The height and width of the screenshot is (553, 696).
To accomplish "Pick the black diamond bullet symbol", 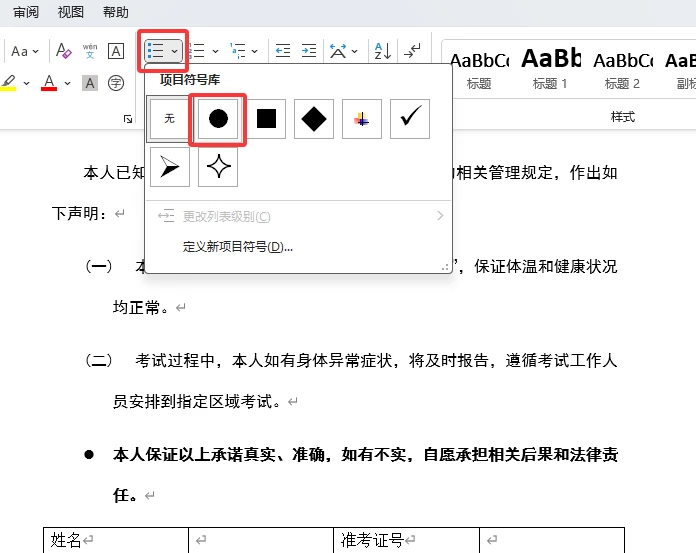I will pos(314,119).
